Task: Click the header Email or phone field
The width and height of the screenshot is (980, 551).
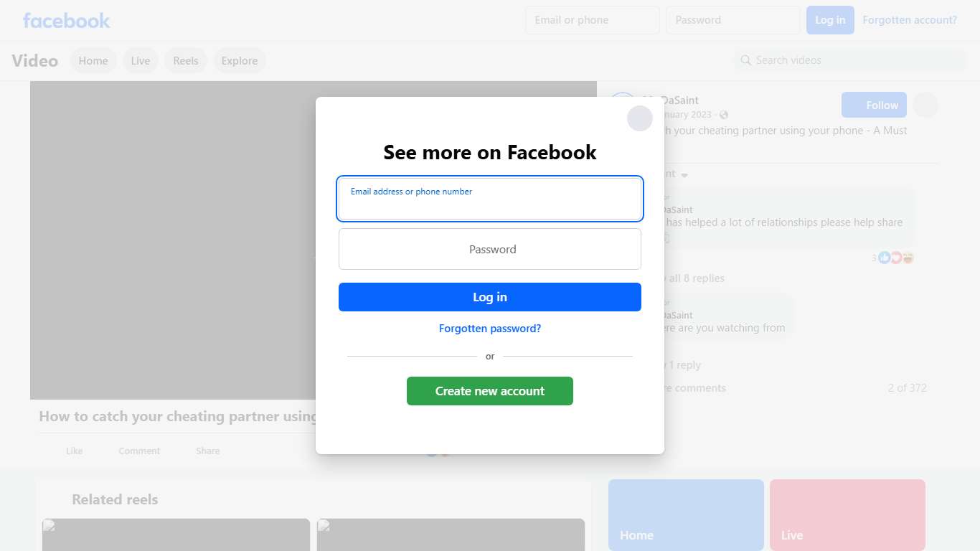Action: [593, 20]
